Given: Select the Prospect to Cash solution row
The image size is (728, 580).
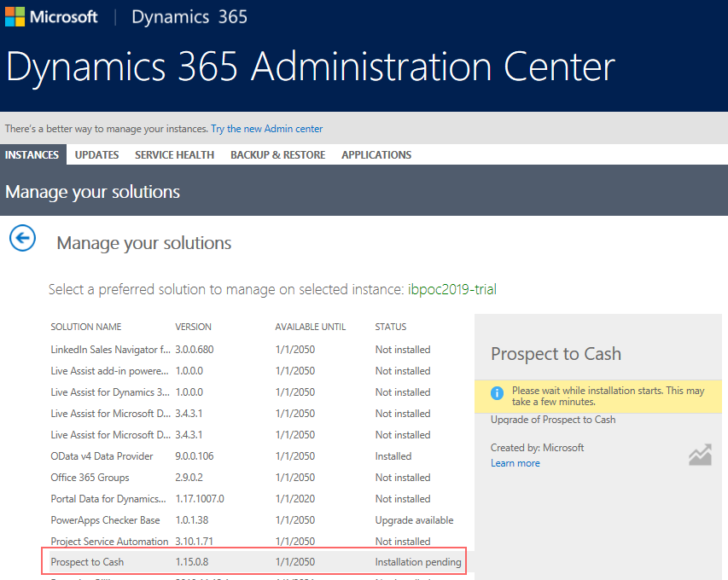Looking at the screenshot, I should pos(87,563).
